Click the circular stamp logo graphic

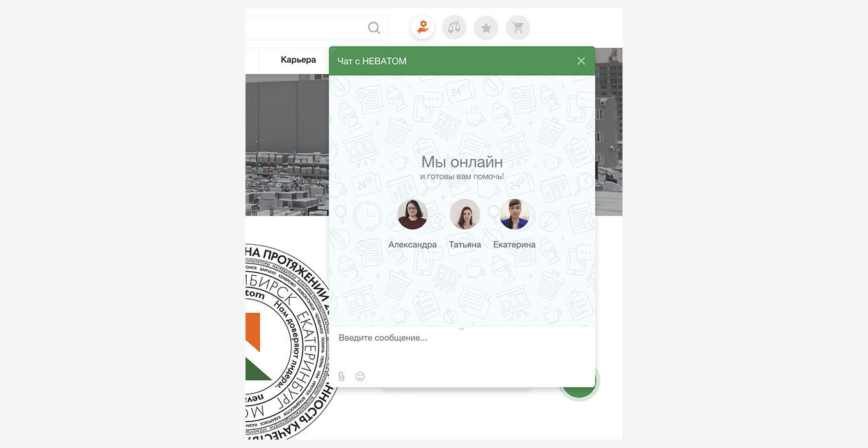coord(288,343)
